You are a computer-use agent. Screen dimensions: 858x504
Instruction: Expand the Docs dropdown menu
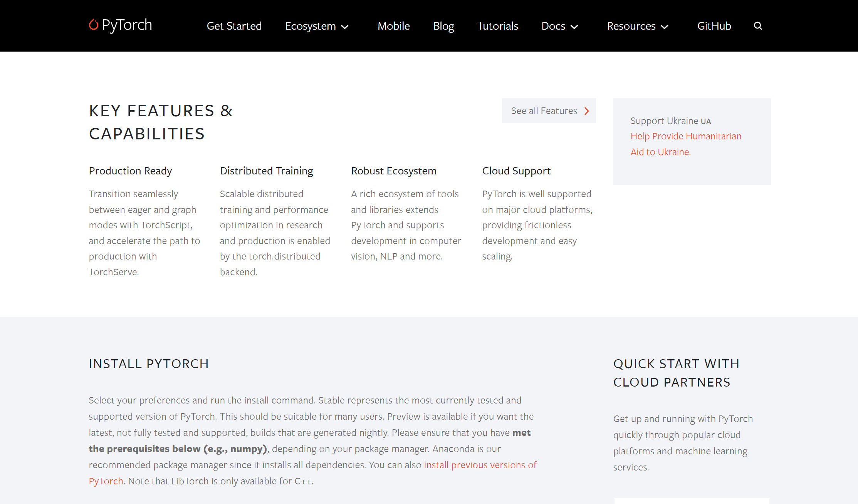coord(560,26)
